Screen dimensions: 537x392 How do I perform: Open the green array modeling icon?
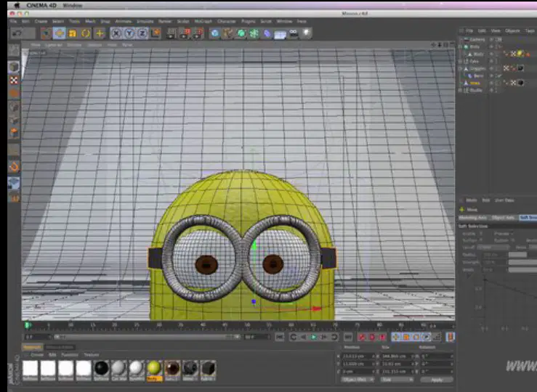(x=254, y=33)
